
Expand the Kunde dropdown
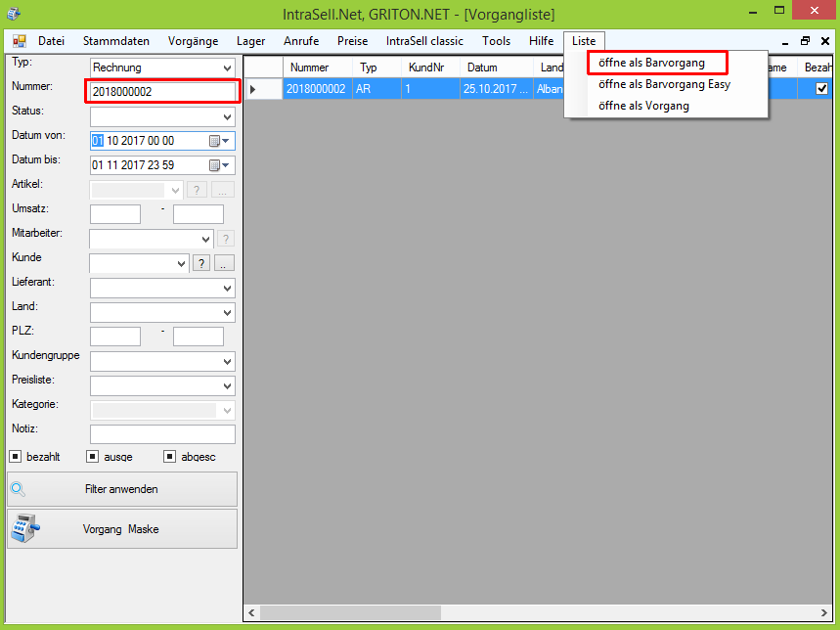181,263
